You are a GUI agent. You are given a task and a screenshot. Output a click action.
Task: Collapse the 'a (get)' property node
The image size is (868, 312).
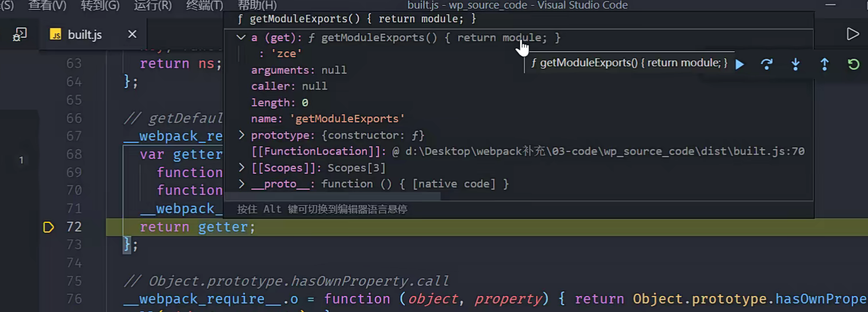coord(241,38)
